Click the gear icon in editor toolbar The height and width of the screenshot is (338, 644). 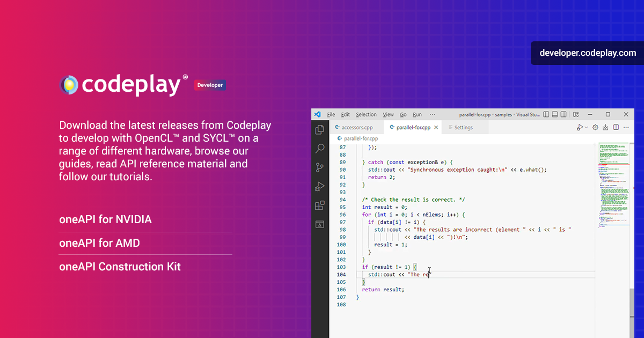click(x=595, y=127)
